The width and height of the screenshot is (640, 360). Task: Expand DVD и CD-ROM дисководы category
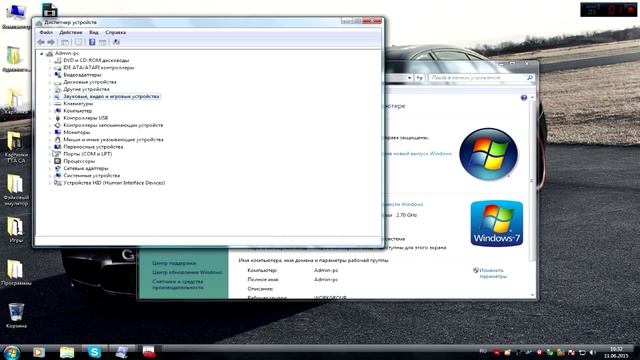(50, 60)
